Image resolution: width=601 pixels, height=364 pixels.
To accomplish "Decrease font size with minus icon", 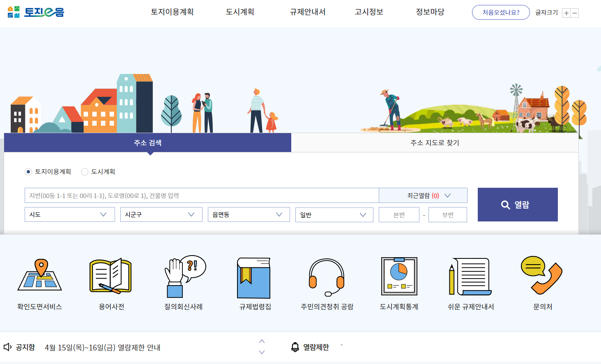I will click(x=575, y=13).
